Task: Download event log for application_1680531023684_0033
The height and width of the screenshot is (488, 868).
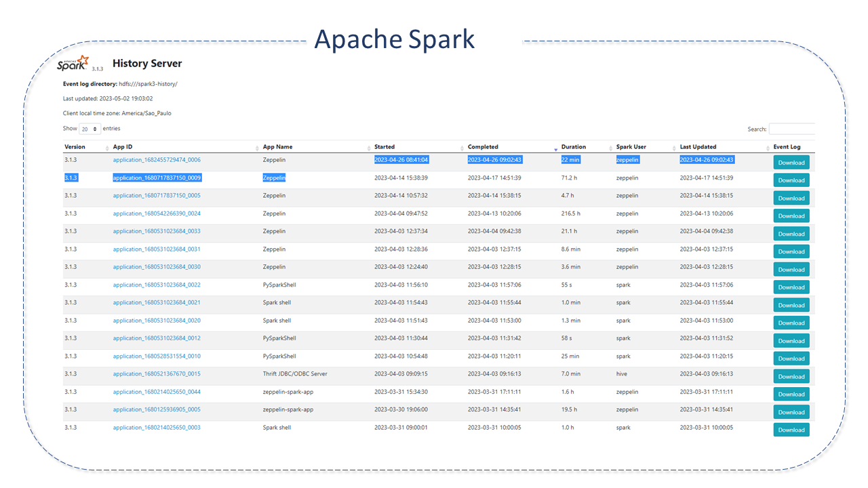Action: (791, 234)
